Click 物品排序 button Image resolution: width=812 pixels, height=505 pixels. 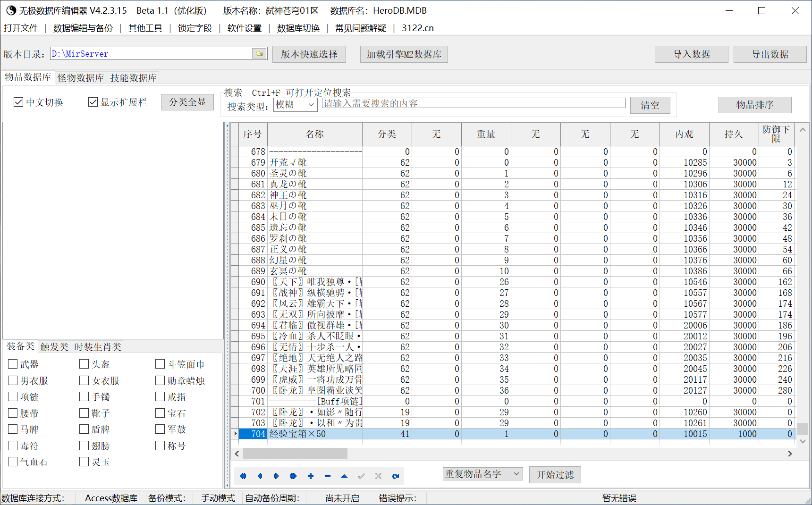pos(755,105)
